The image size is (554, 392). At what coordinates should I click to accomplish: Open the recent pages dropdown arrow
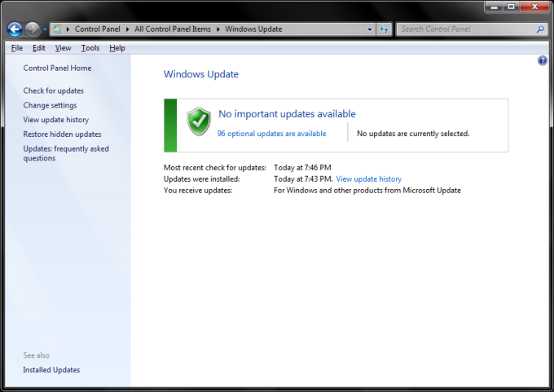tap(45, 29)
